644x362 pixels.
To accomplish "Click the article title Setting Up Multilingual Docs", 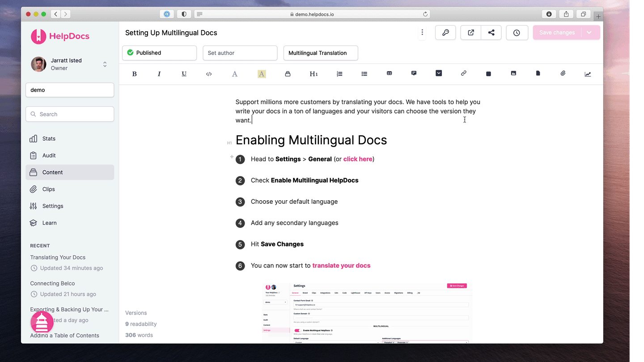I will (171, 33).
